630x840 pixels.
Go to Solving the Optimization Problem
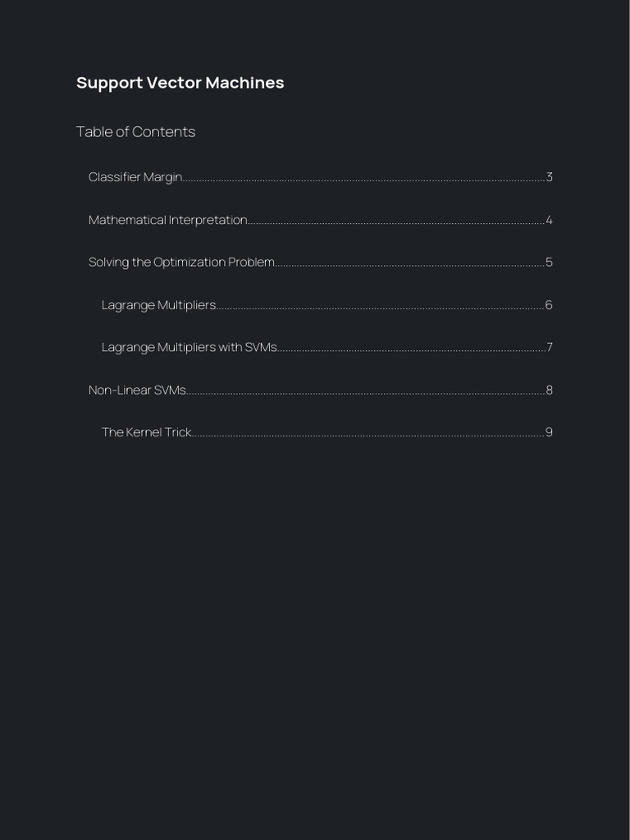click(x=181, y=262)
